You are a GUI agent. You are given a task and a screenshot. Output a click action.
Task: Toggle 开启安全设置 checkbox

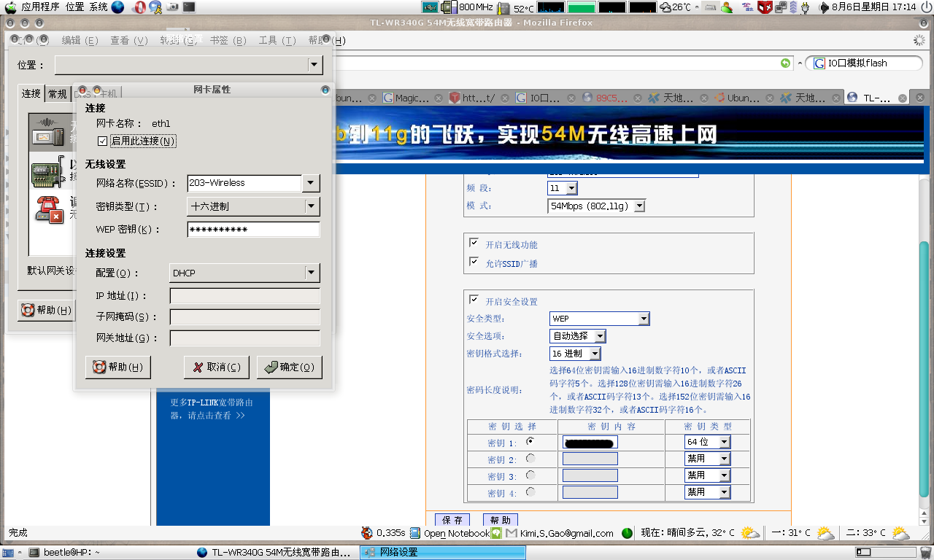tap(474, 300)
